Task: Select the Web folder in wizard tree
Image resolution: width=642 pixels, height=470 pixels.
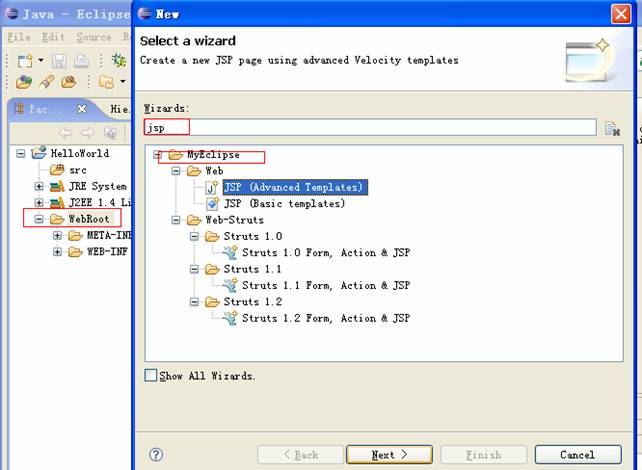Action: click(214, 171)
